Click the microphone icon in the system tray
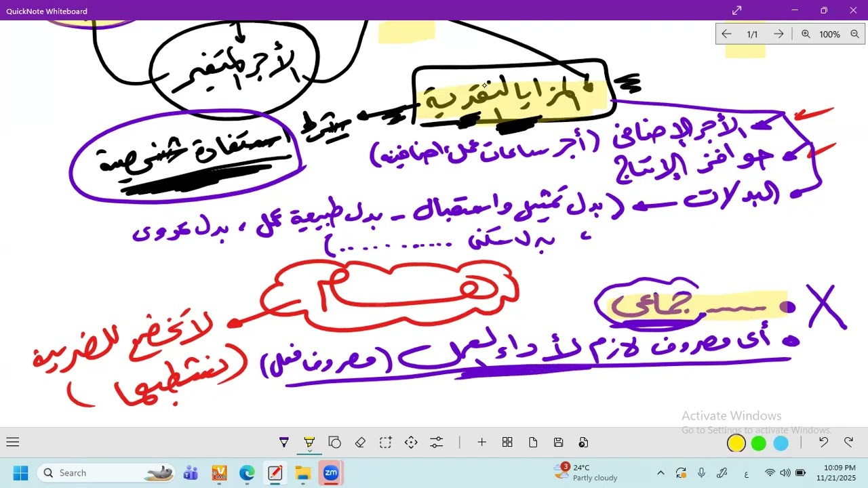Viewport: 868px width, 488px height. click(x=701, y=472)
